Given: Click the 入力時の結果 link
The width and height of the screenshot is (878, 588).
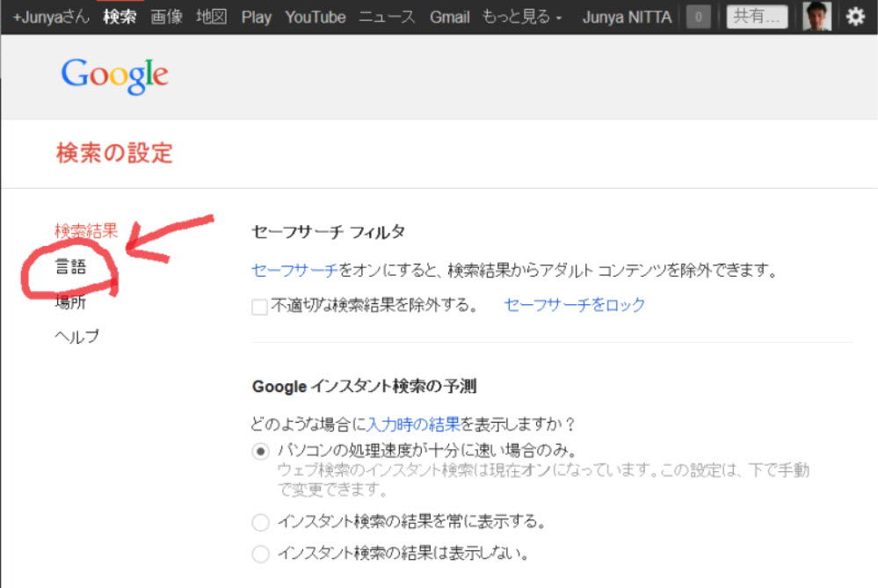Looking at the screenshot, I should (413, 425).
